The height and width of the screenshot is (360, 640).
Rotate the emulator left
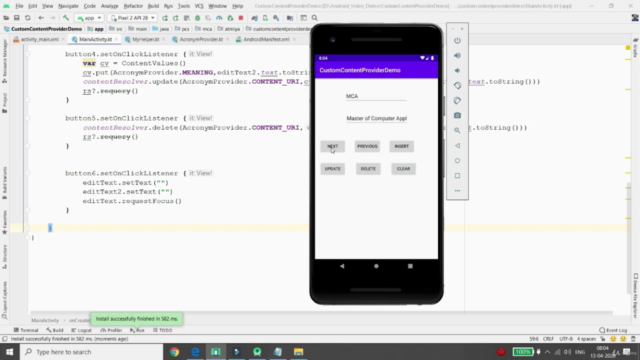(x=457, y=86)
